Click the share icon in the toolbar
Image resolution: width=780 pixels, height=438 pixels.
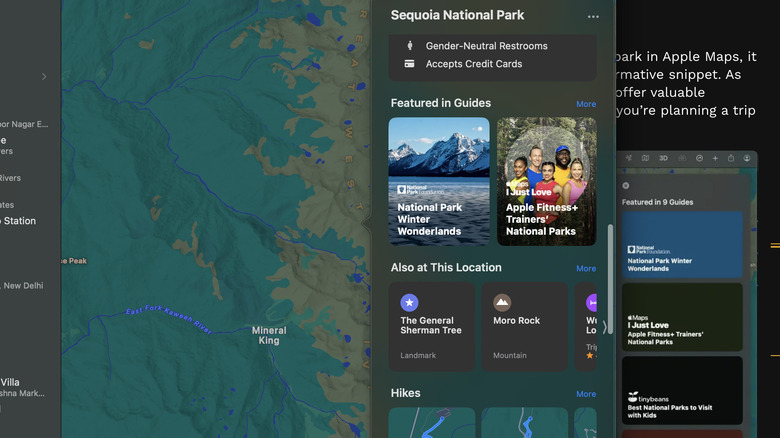click(x=731, y=158)
